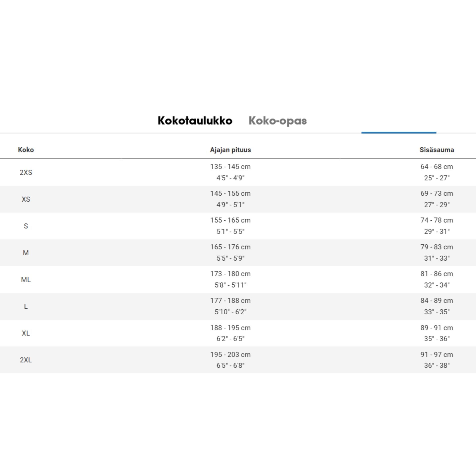Click the blue tab indicator bar
Screen dimensions: 476x476
click(x=399, y=133)
